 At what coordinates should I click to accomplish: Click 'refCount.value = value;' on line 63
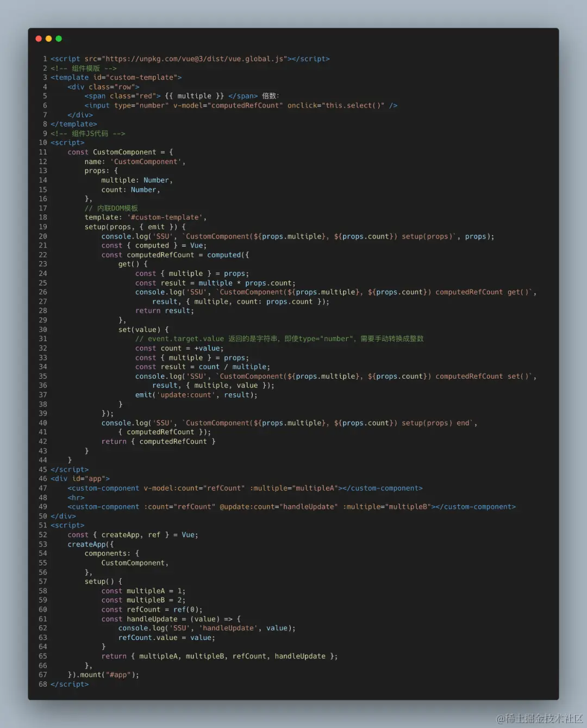click(x=167, y=638)
